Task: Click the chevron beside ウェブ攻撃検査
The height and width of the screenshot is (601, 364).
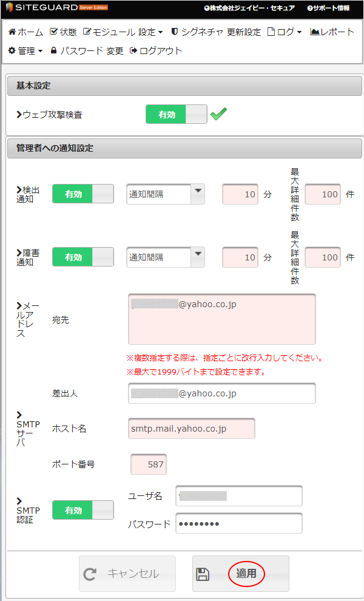Action: click(19, 114)
